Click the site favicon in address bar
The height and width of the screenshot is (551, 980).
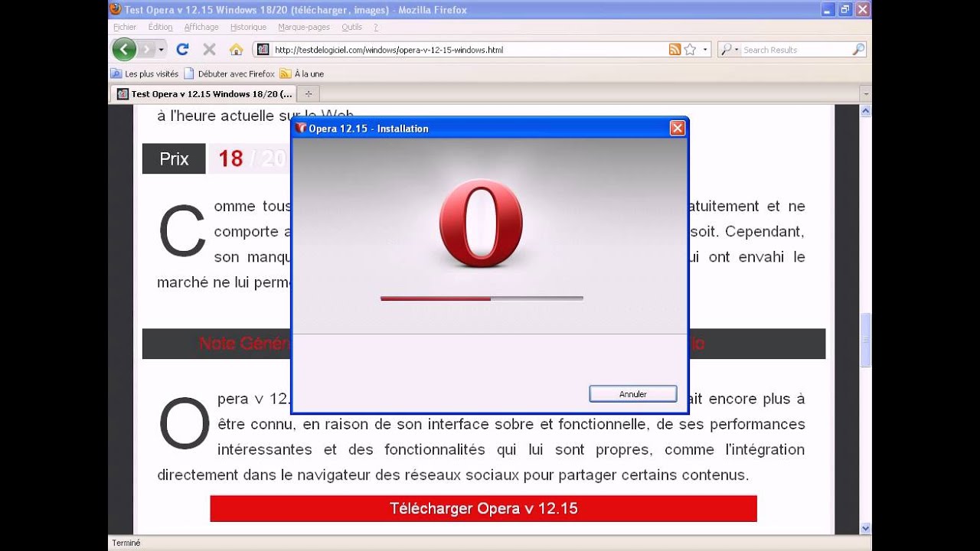(263, 50)
